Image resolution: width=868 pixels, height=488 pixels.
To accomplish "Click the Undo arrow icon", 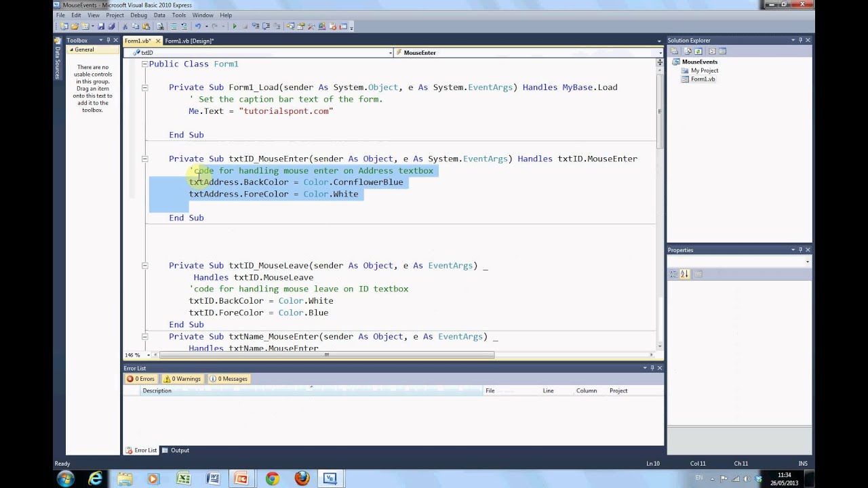I will pos(197,26).
